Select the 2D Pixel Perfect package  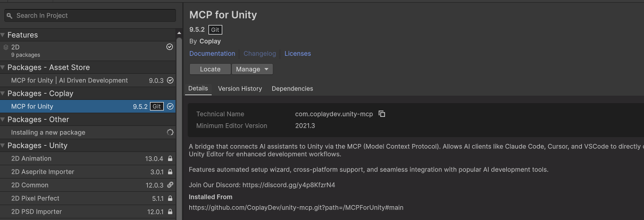(88, 198)
